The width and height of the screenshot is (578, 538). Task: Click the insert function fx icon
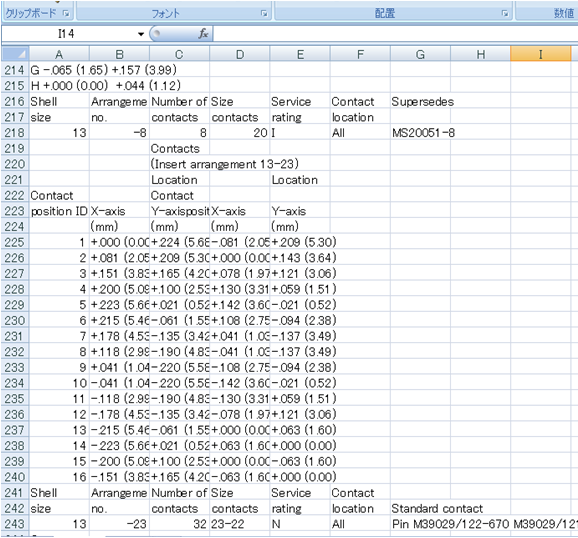click(203, 34)
